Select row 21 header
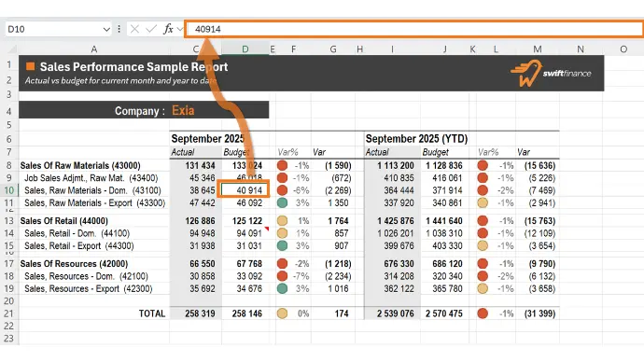 coord(9,313)
